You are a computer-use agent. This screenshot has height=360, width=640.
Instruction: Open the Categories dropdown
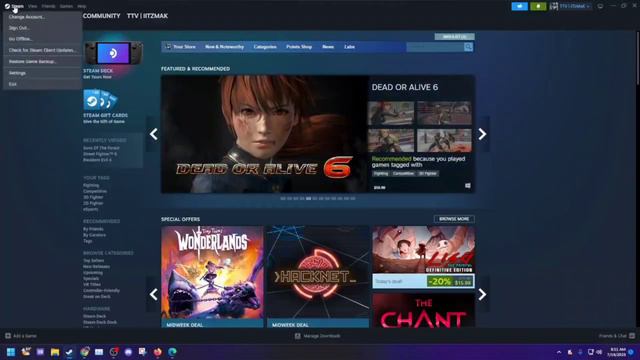tap(265, 47)
